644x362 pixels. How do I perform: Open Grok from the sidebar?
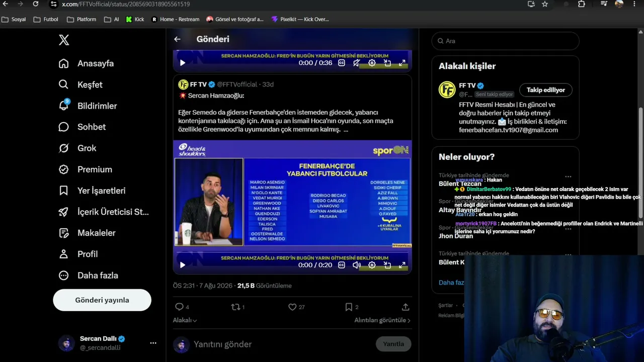click(x=77, y=148)
